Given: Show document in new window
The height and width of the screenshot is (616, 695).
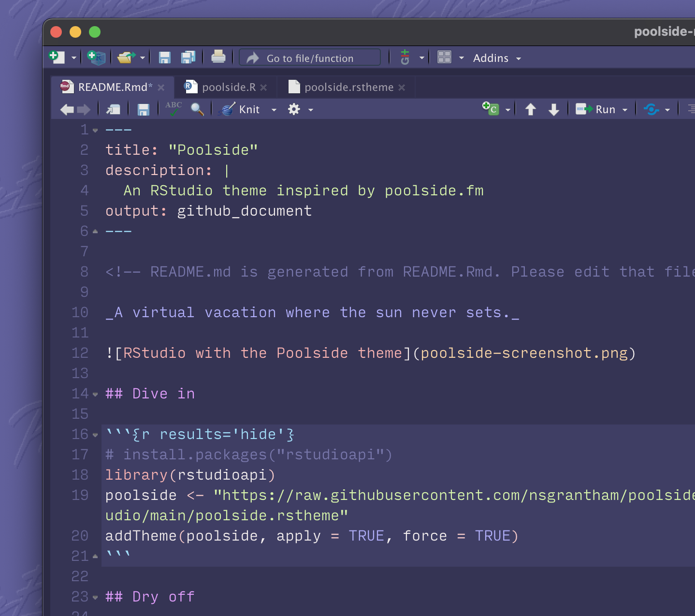Looking at the screenshot, I should coord(114,110).
